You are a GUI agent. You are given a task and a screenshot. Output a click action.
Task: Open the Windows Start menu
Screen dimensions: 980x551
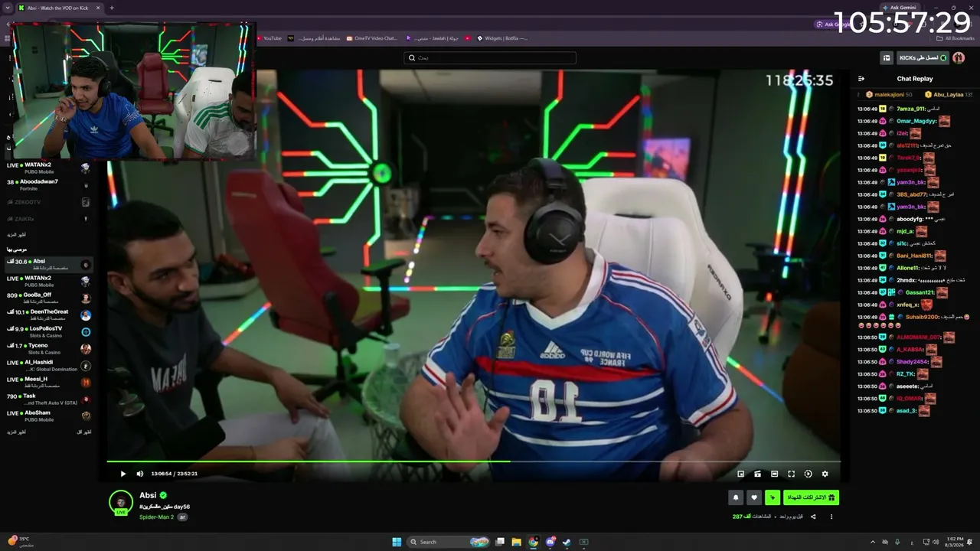click(x=397, y=542)
